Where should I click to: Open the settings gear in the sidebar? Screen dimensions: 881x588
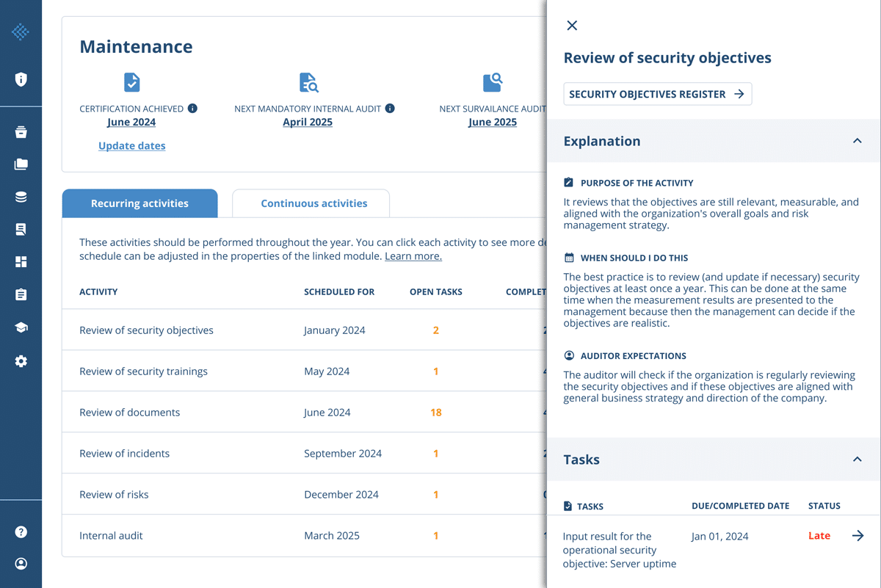[21, 361]
